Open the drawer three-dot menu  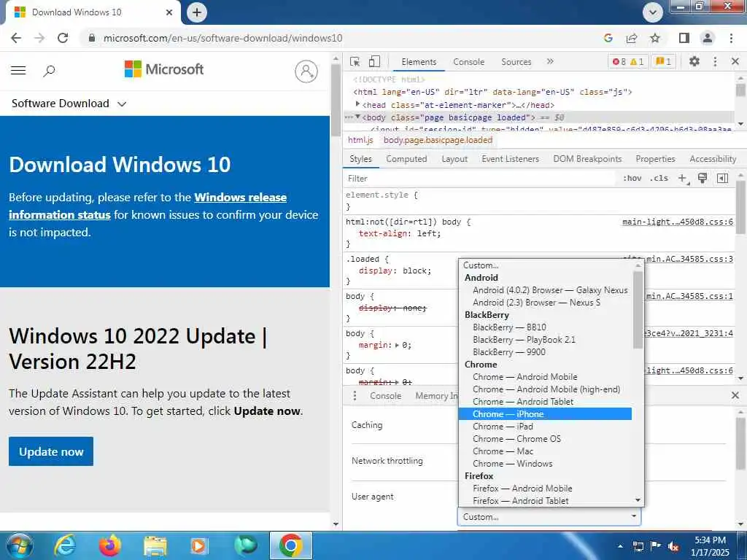point(355,396)
